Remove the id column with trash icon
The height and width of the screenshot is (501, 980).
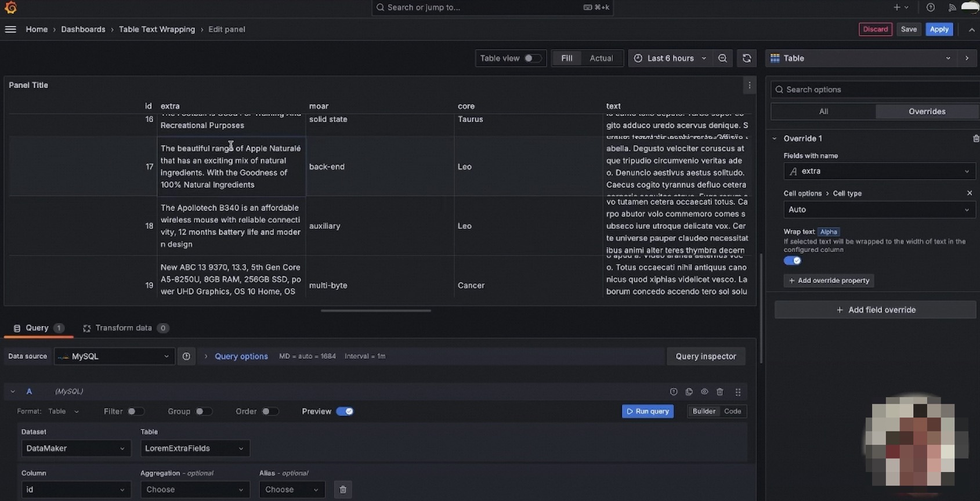pyautogui.click(x=343, y=490)
